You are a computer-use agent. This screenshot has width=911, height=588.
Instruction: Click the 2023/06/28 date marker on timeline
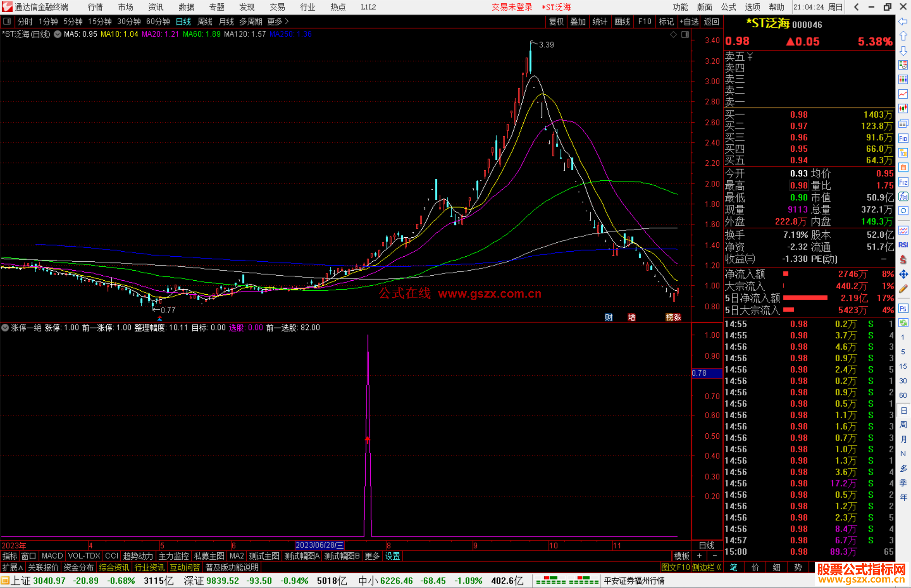[x=319, y=545]
